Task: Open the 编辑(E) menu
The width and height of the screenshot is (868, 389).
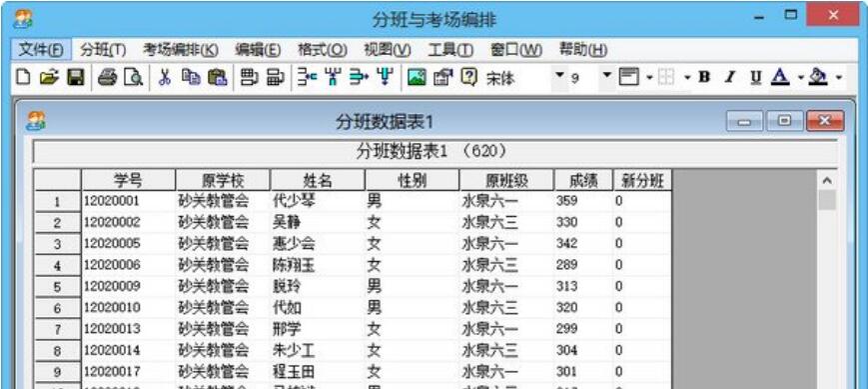Action: [x=258, y=50]
